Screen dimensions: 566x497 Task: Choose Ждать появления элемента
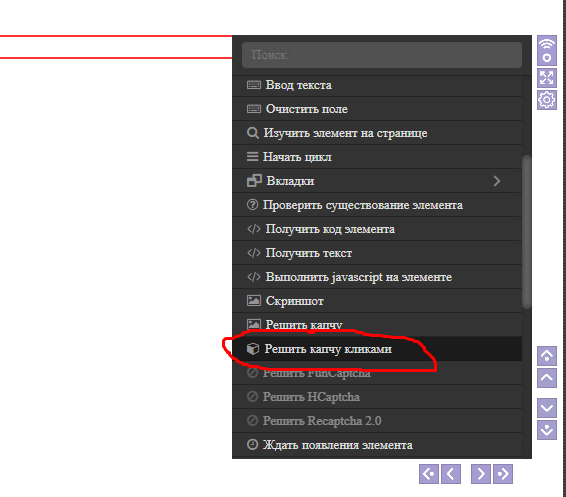click(377, 445)
